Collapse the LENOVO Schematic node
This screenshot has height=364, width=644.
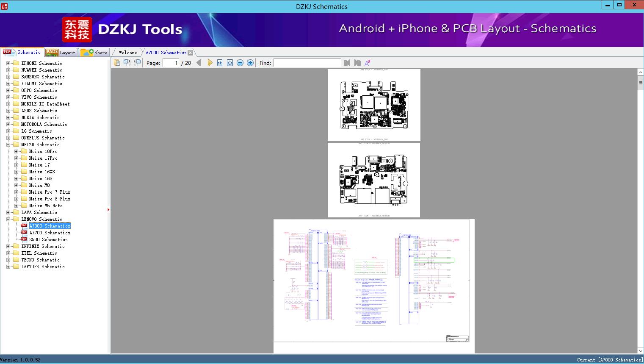click(8, 219)
